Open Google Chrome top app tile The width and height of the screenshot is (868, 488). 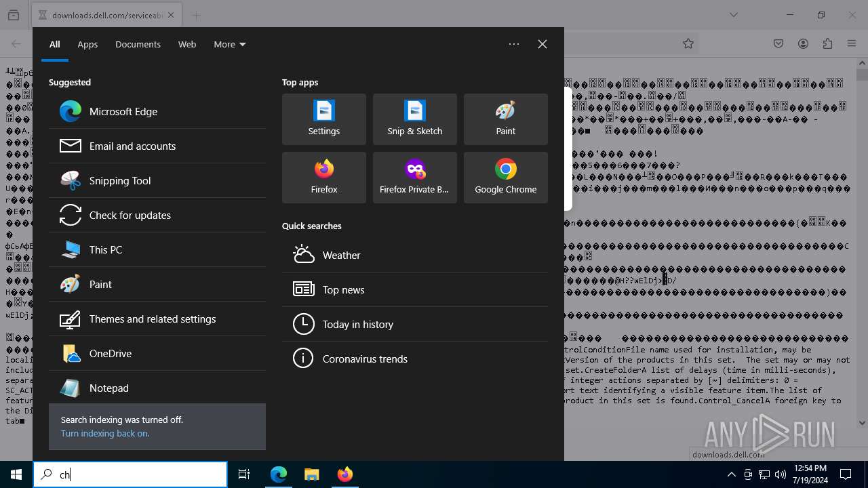[x=506, y=178]
